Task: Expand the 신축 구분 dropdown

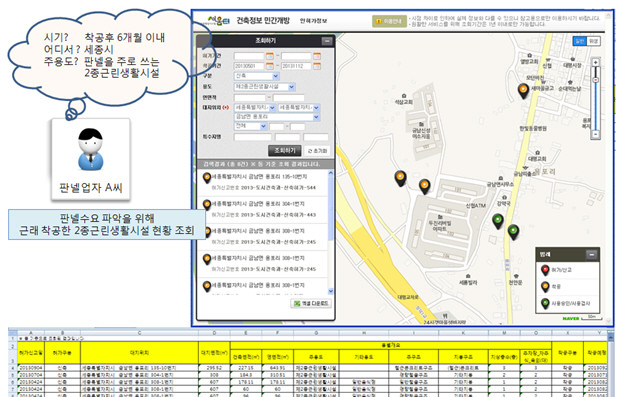Action: (x=257, y=76)
